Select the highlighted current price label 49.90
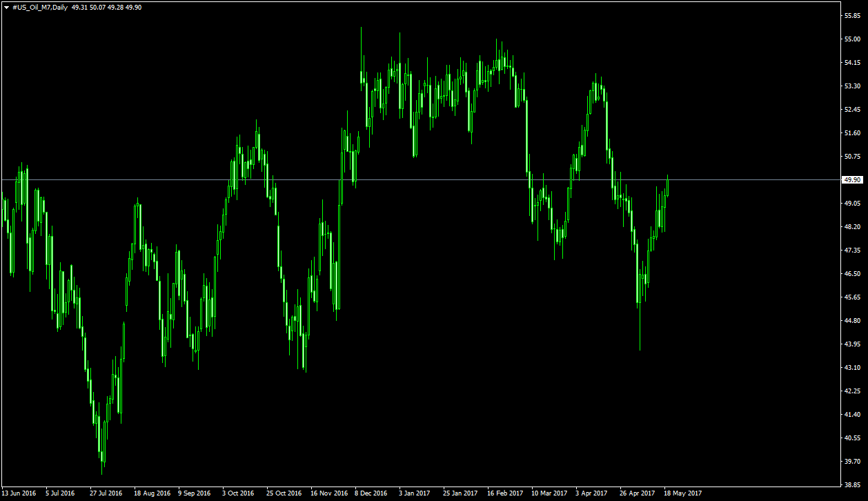This screenshot has width=868, height=501. click(x=852, y=179)
